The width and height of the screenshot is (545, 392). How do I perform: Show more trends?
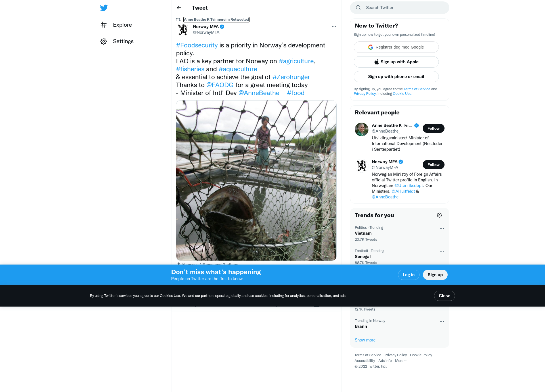pyautogui.click(x=365, y=340)
